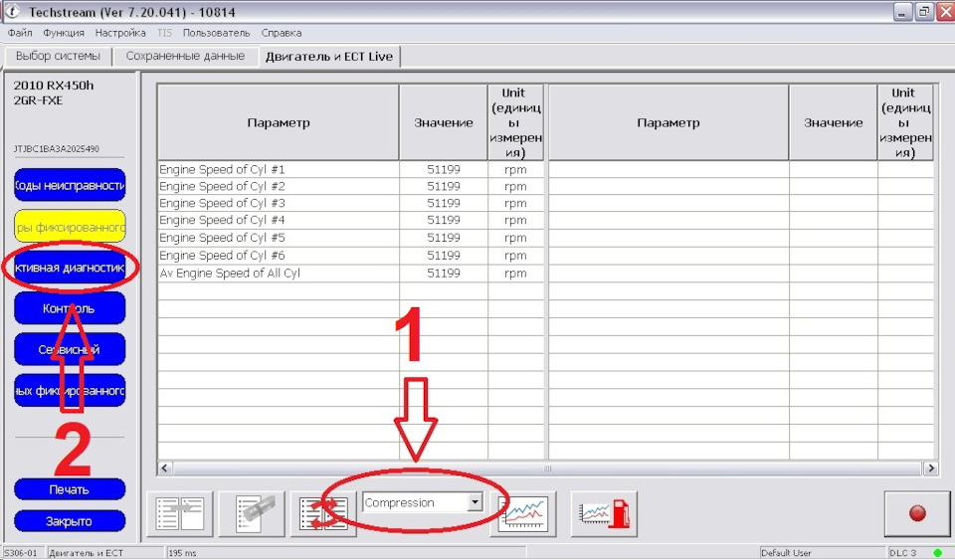The height and width of the screenshot is (560, 955).
Task: Click the Techstream app icon in title bar
Action: pos(12,12)
